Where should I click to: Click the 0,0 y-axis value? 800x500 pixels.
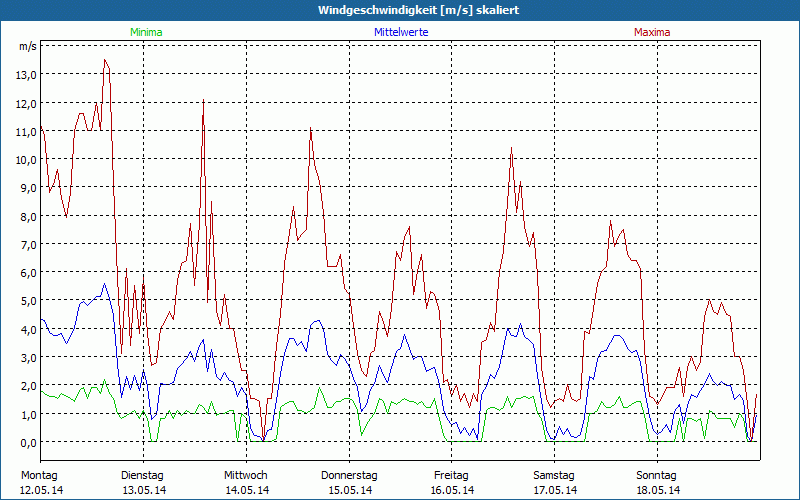pos(28,443)
